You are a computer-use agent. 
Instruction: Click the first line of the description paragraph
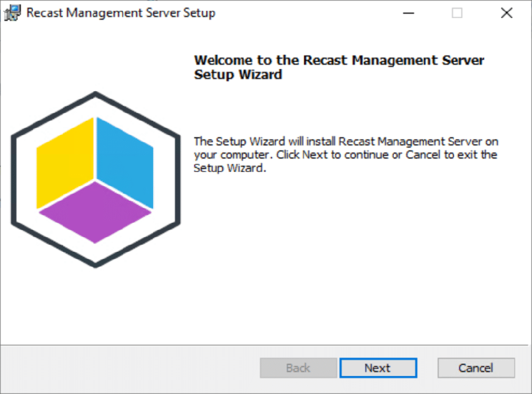tap(346, 141)
